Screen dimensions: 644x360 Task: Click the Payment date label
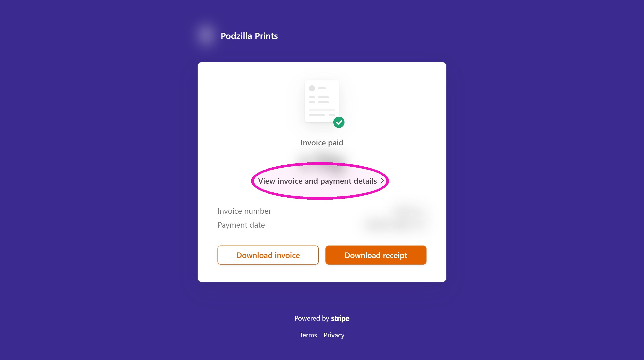pos(241,225)
